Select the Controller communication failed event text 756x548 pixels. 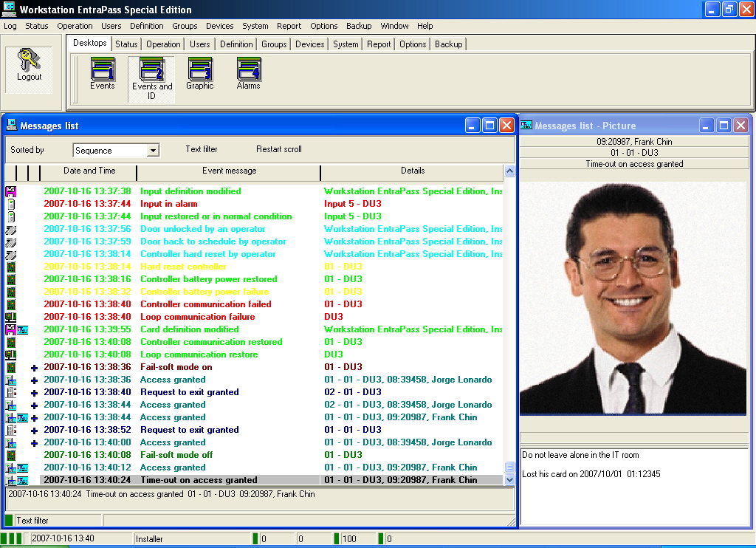click(206, 304)
